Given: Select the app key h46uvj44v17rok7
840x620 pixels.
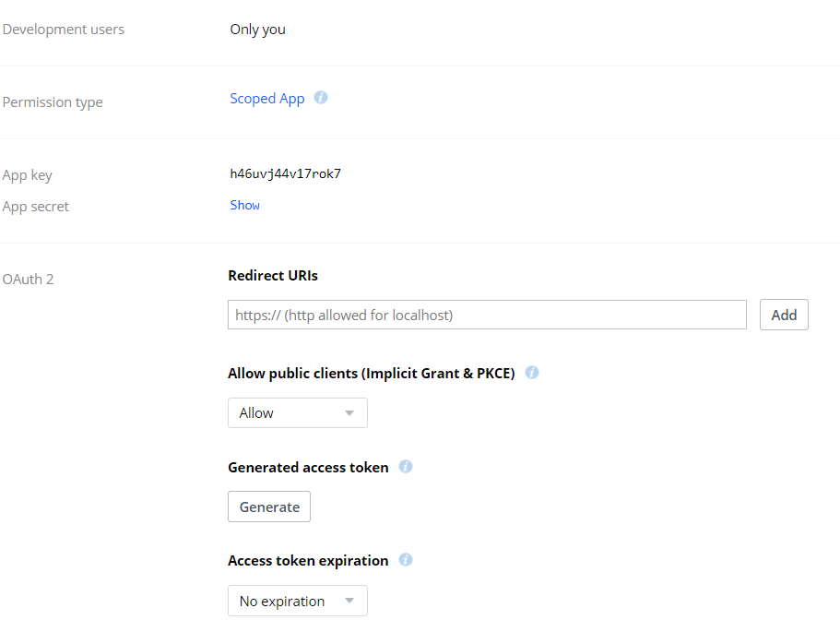Looking at the screenshot, I should pyautogui.click(x=286, y=173).
